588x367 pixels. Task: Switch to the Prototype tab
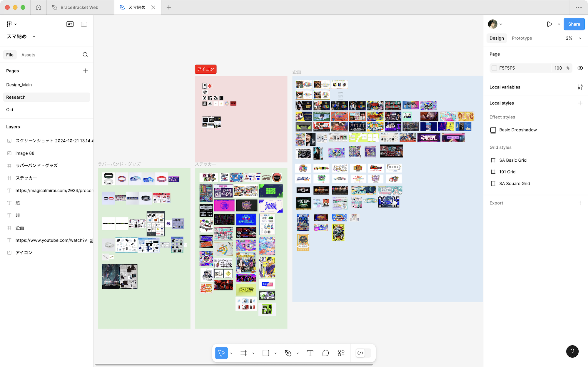[522, 38]
